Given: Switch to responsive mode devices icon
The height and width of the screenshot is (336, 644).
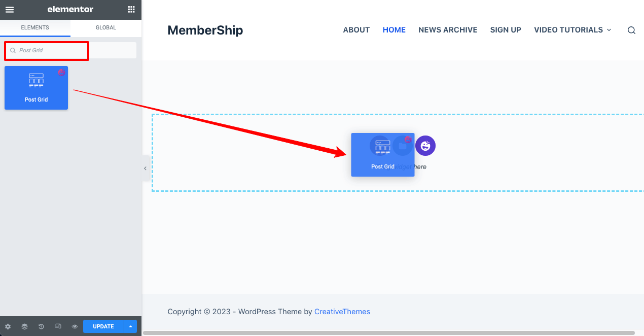Looking at the screenshot, I should point(58,327).
